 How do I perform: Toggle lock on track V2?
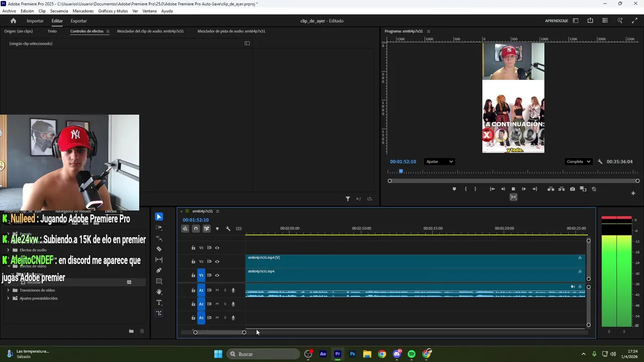pos(193,261)
